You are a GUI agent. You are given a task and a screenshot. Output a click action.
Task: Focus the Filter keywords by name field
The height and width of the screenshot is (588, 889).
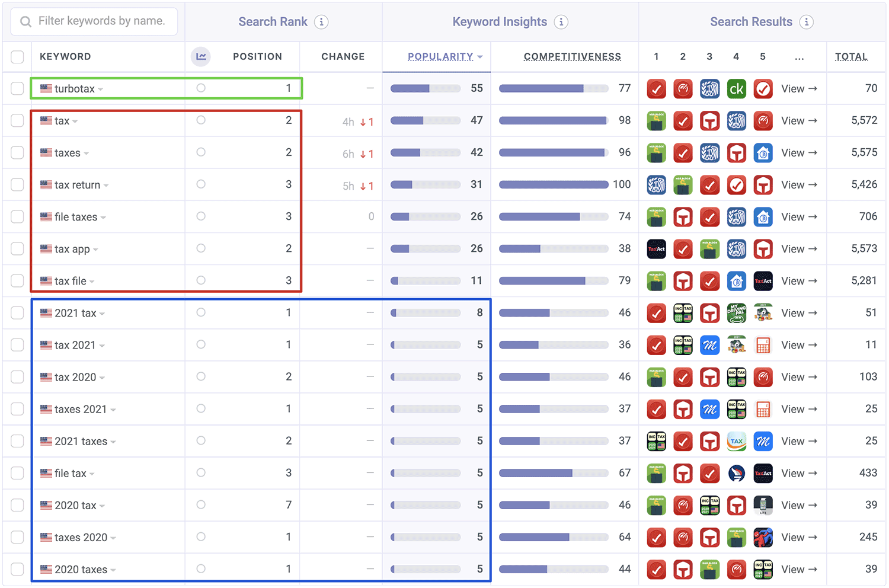click(94, 22)
